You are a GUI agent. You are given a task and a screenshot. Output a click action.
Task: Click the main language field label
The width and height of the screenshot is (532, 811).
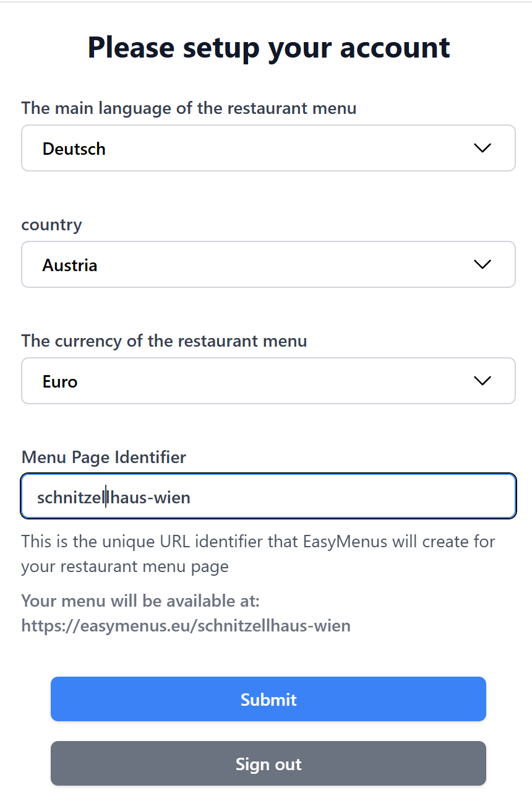189,108
